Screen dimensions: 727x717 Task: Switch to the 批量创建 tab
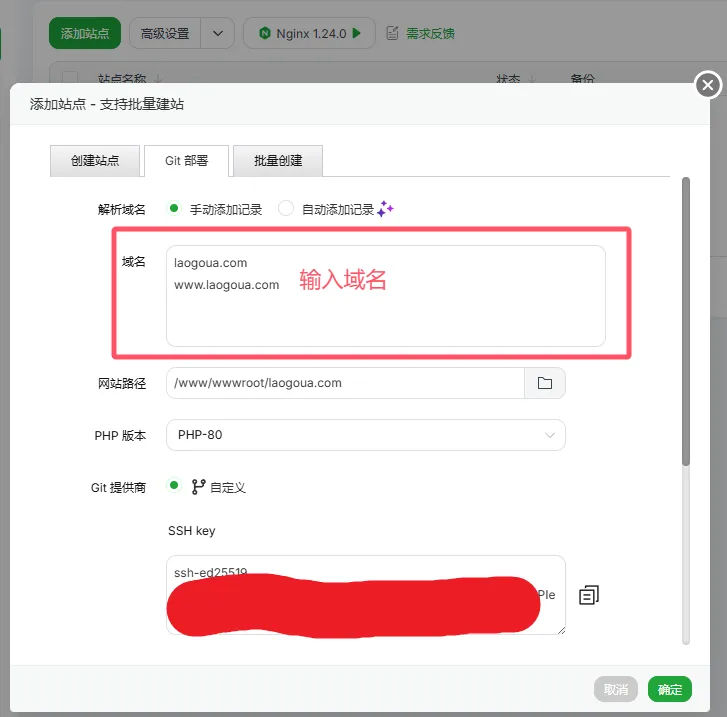click(278, 161)
